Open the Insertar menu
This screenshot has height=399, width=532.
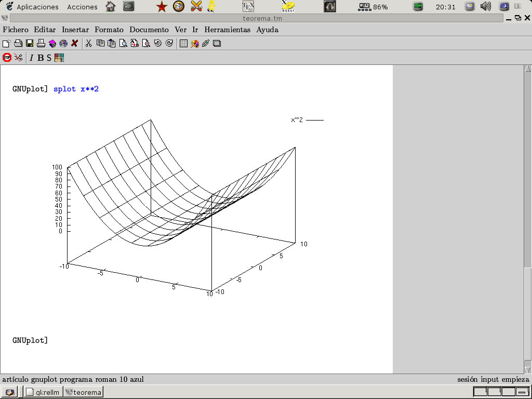[x=75, y=30]
